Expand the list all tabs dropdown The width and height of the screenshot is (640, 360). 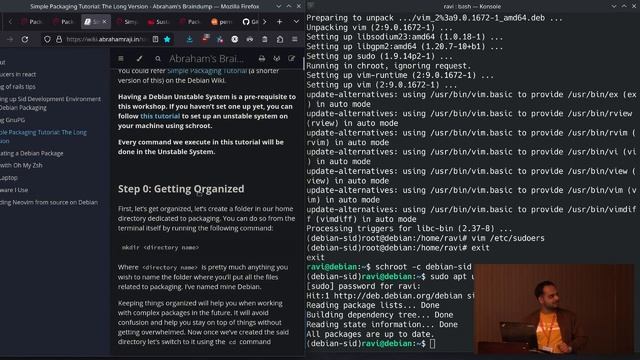click(296, 22)
